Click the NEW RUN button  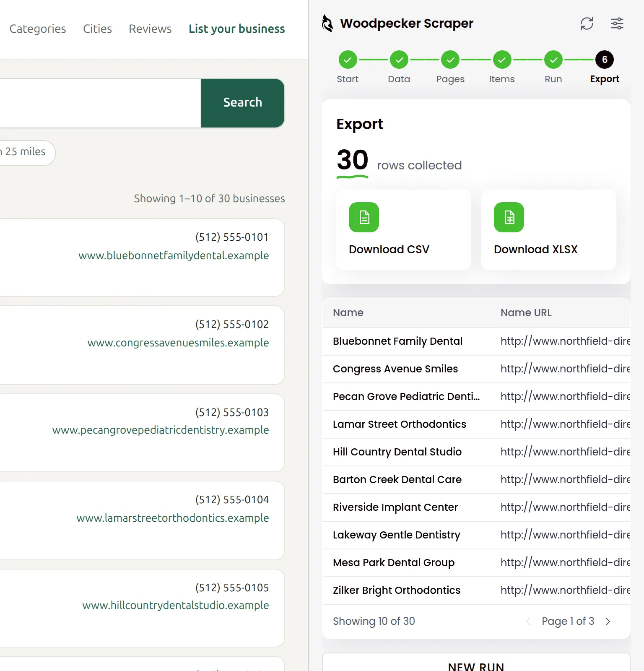[476, 663]
